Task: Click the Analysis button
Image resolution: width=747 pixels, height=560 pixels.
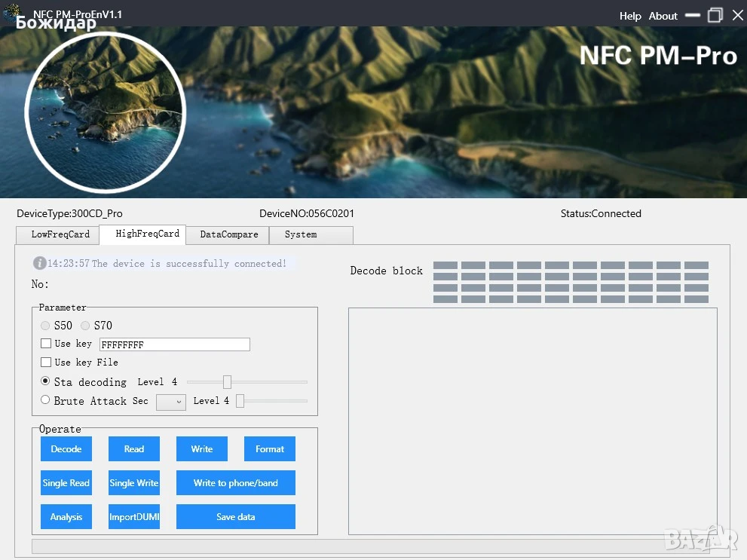Action: click(66, 517)
